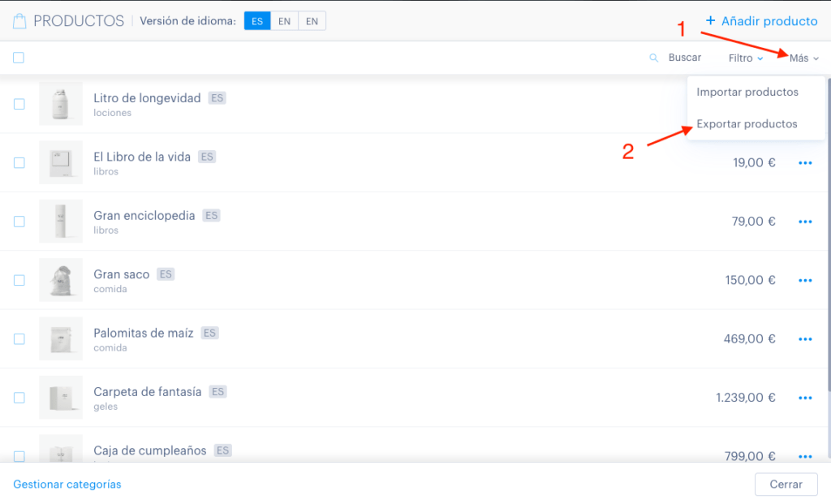Check the El Libro de la vida checkbox
The image size is (831, 504).
19,162
